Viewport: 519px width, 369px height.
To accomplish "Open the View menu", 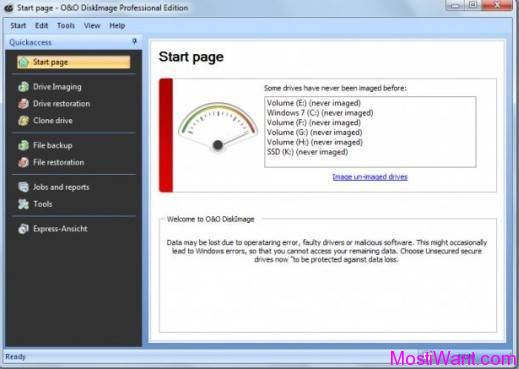I will [92, 26].
